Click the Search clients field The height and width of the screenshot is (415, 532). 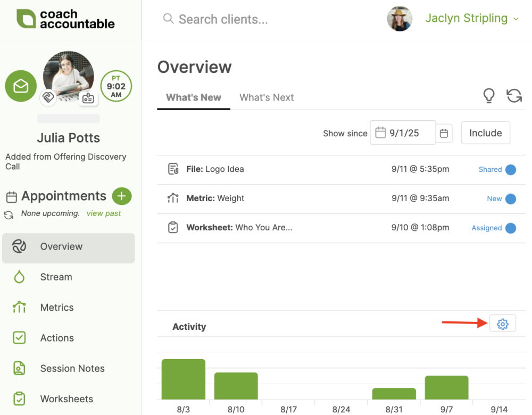[x=223, y=20]
